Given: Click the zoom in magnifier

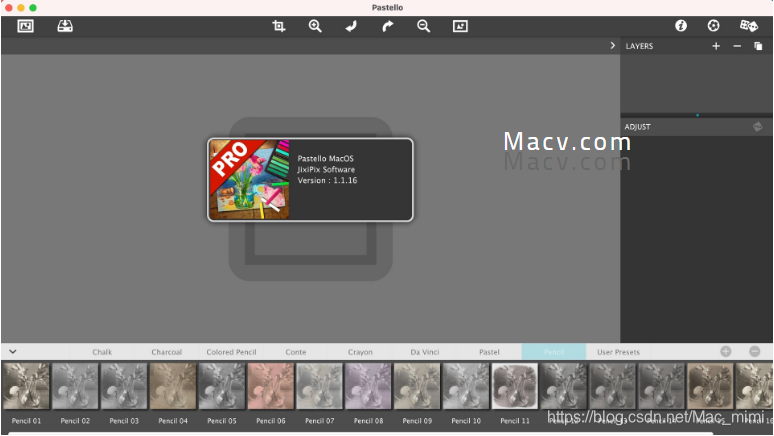Looking at the screenshot, I should tap(315, 26).
